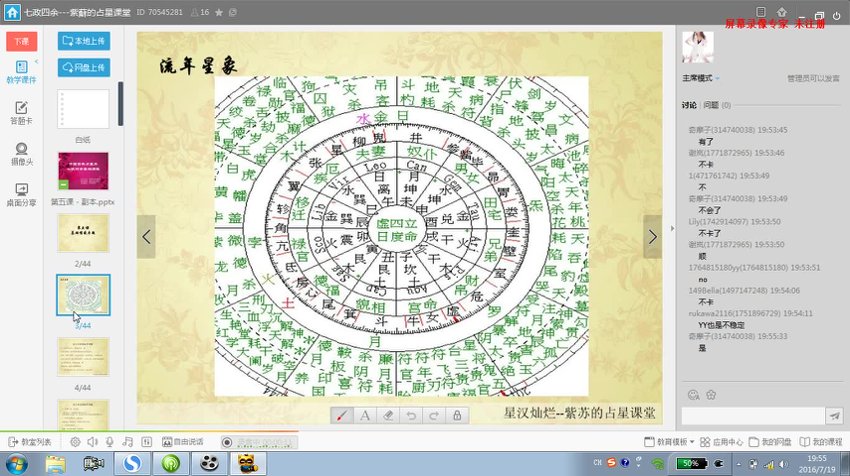Click the courseware list scrollbar
Image resolution: width=850 pixels, height=476 pixels.
[x=120, y=104]
